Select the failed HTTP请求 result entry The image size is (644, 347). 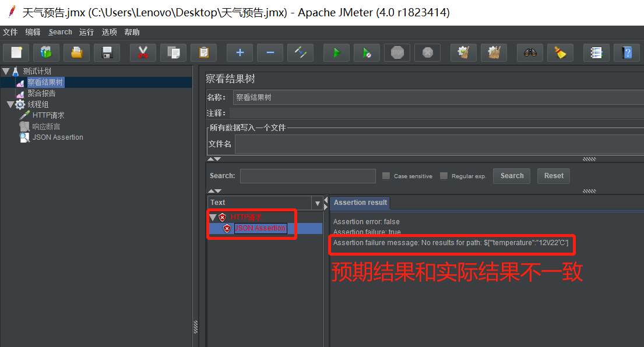click(x=245, y=217)
